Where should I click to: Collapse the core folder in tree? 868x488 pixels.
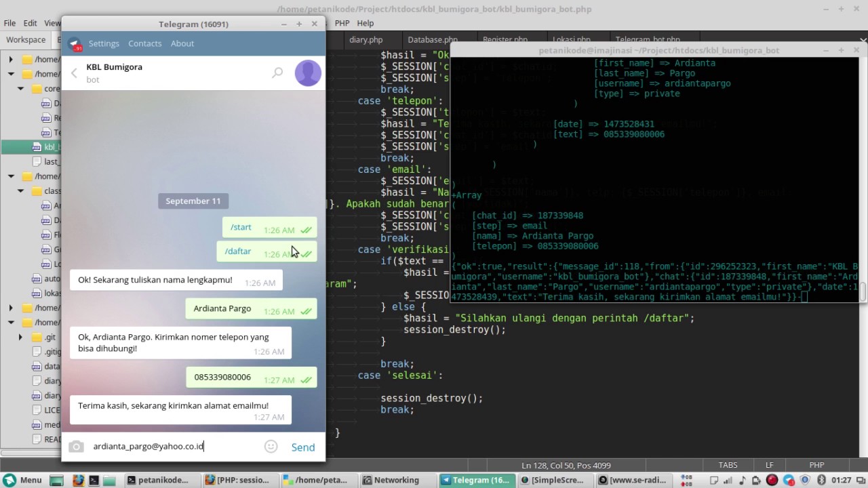point(20,89)
